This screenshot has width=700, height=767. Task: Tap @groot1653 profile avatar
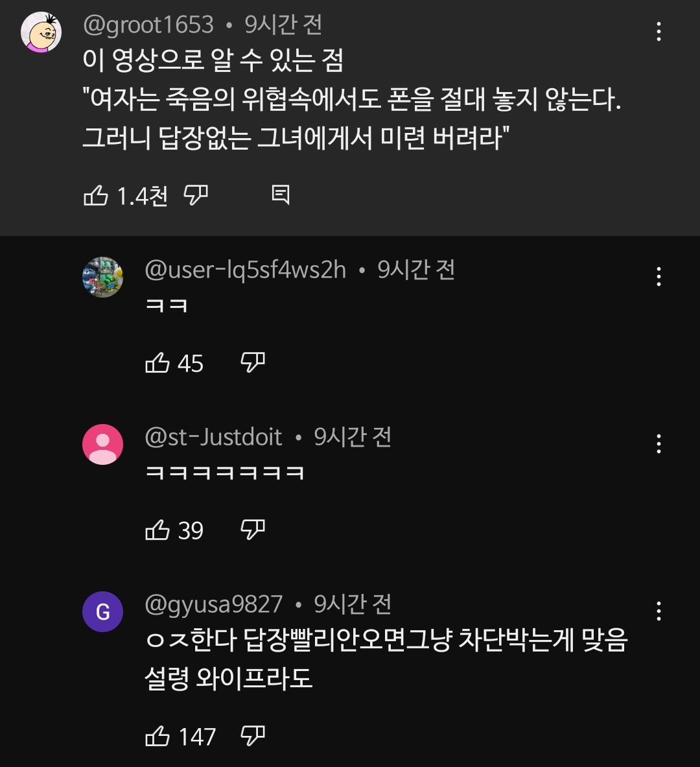(x=41, y=32)
